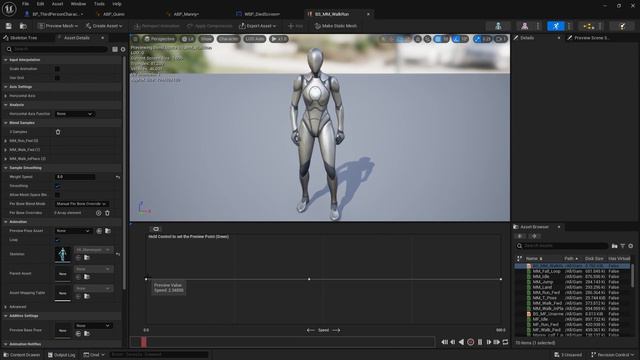This screenshot has width=640, height=360.
Task: Switch to Animation Blueprint mode icon
Action: pos(588,26)
